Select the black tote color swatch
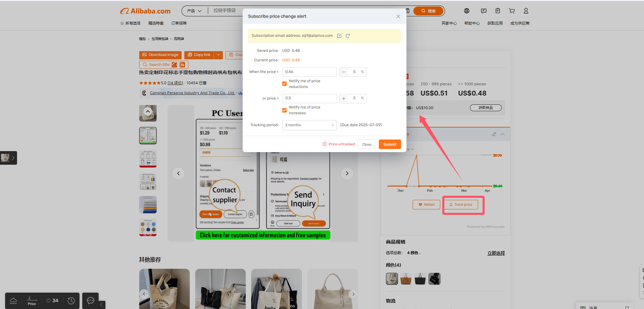The image size is (644, 309). [x=420, y=279]
